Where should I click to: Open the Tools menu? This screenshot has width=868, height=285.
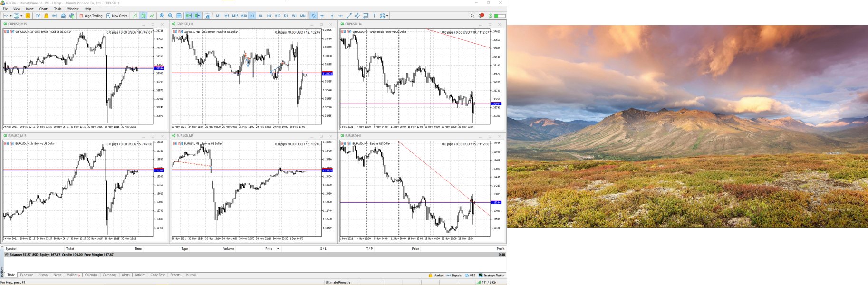point(58,9)
